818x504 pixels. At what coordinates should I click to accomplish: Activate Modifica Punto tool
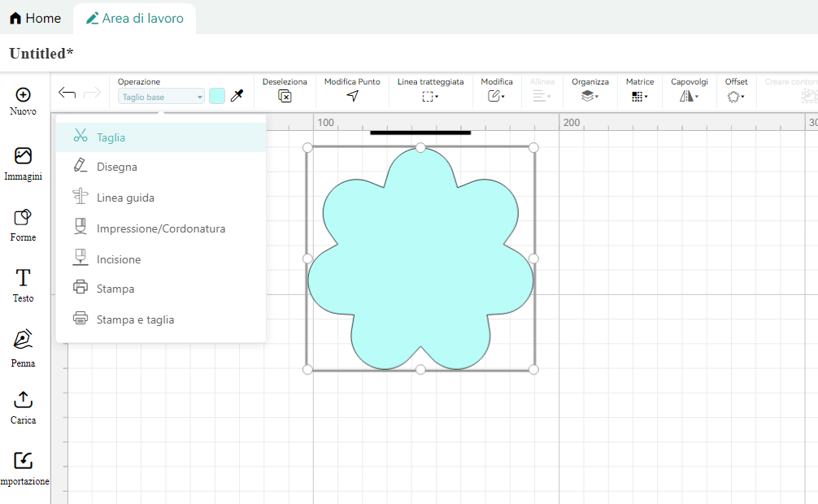[x=352, y=96]
